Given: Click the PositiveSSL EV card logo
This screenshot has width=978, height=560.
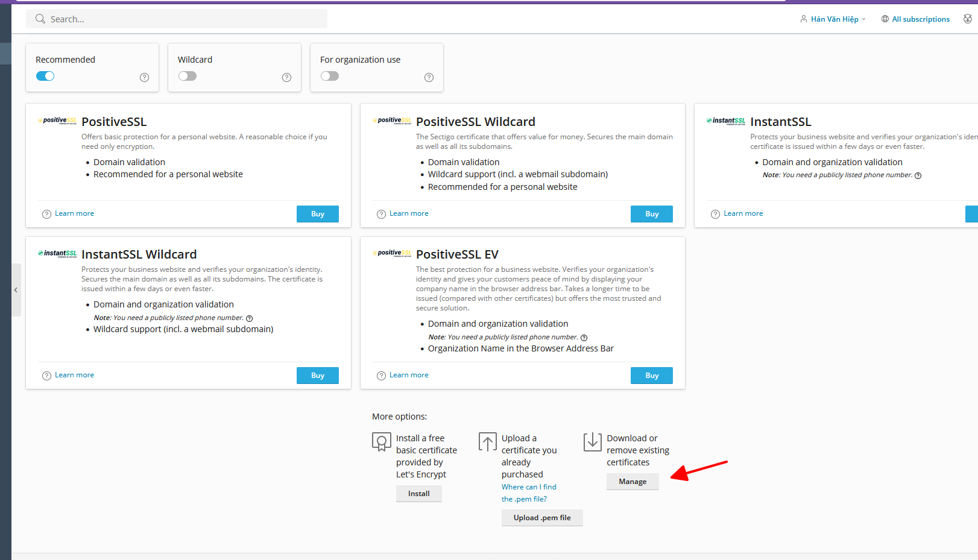Looking at the screenshot, I should click(x=392, y=253).
